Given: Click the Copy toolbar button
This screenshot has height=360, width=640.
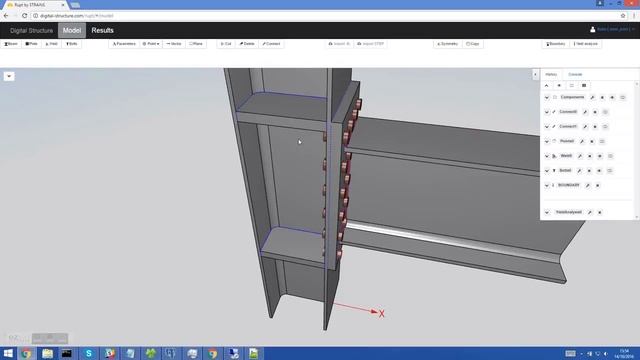Looking at the screenshot, I should click(x=473, y=44).
